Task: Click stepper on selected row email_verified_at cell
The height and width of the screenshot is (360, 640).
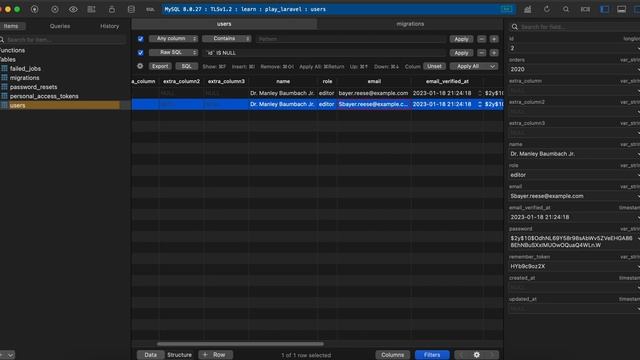Action: click(x=480, y=104)
